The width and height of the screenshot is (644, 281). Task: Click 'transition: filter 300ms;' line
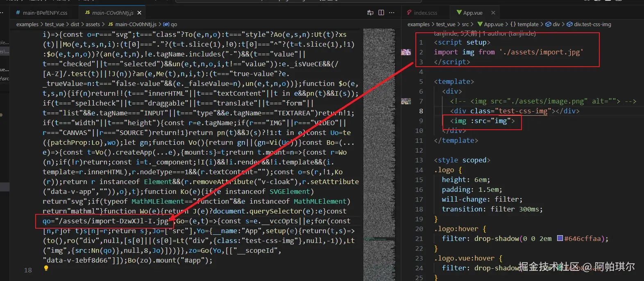[x=492, y=209]
